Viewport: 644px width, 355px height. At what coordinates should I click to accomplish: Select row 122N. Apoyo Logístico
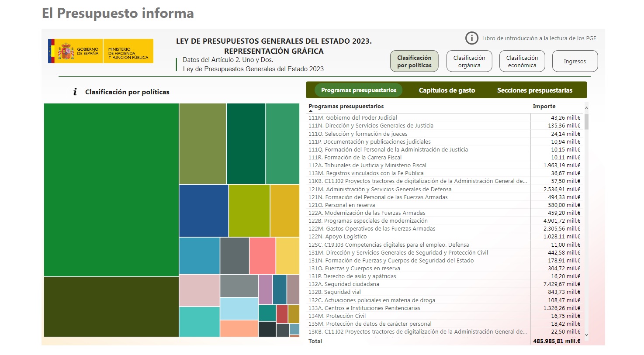(445, 237)
